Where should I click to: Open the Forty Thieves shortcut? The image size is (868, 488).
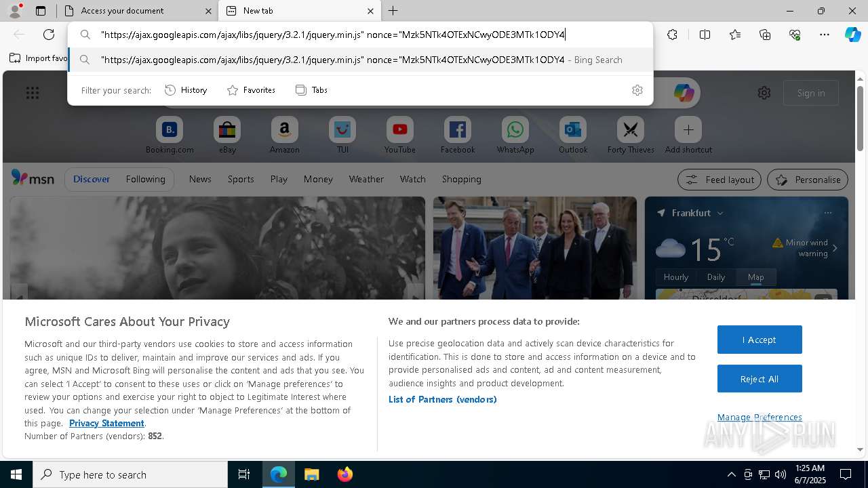631,136
